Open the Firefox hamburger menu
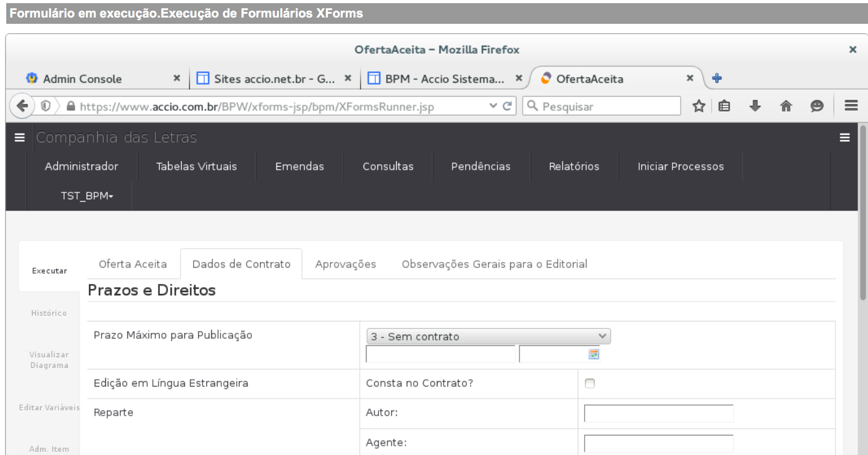 (850, 106)
